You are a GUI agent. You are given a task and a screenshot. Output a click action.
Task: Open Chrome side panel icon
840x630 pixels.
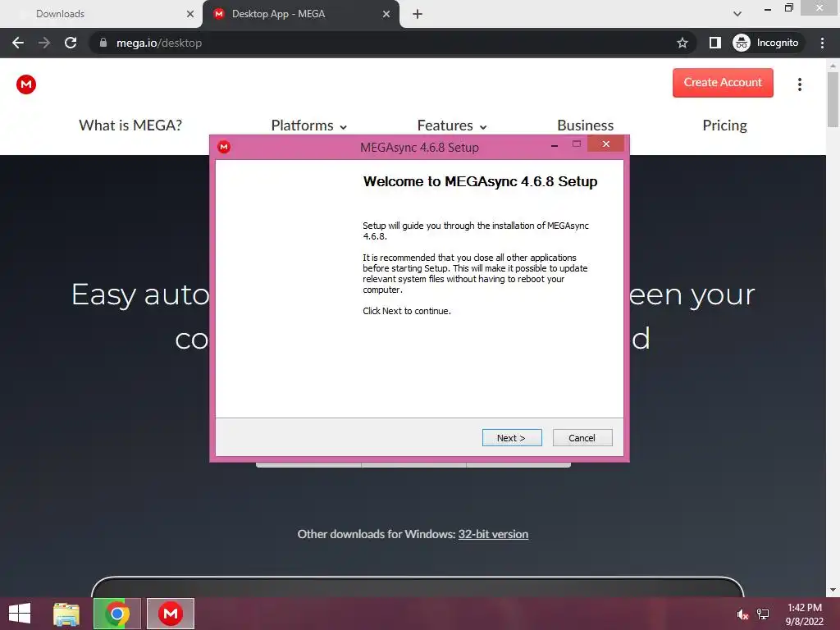click(714, 43)
